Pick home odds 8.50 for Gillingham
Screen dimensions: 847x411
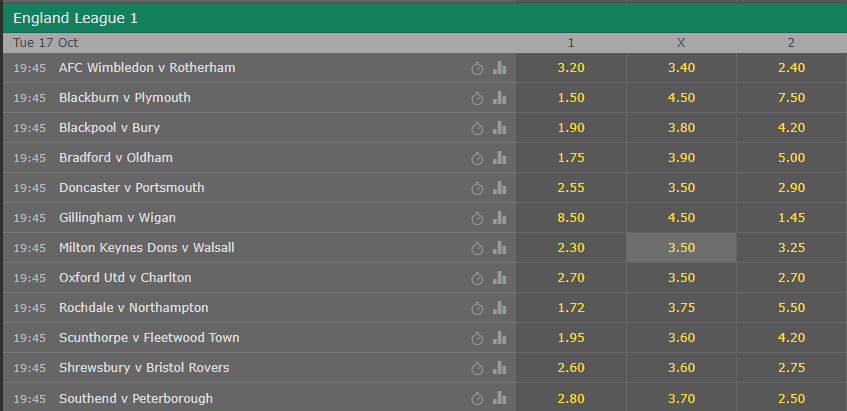click(571, 218)
